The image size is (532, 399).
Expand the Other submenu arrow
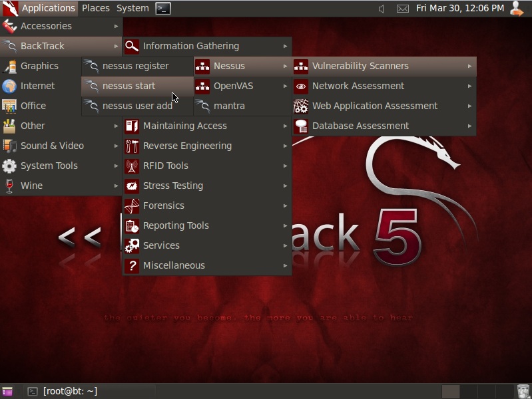pos(116,126)
